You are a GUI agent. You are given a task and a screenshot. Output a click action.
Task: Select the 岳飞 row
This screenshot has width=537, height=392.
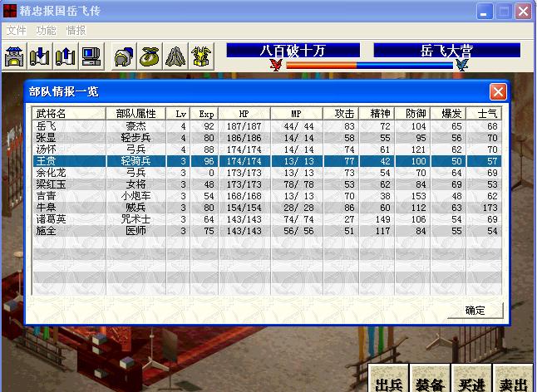point(267,126)
